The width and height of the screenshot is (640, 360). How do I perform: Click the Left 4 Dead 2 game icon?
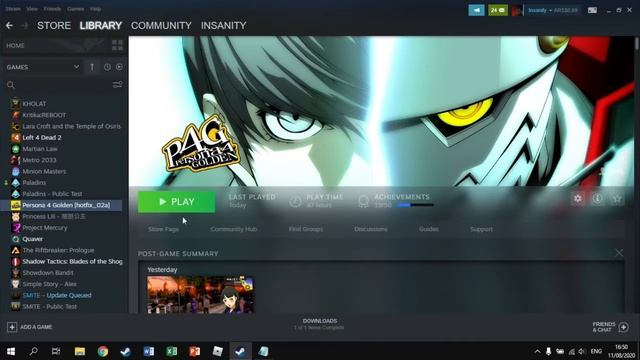(x=16, y=138)
